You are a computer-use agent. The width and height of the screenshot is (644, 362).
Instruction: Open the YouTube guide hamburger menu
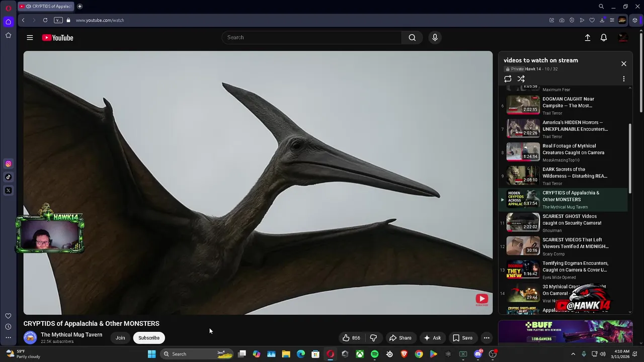[30, 38]
